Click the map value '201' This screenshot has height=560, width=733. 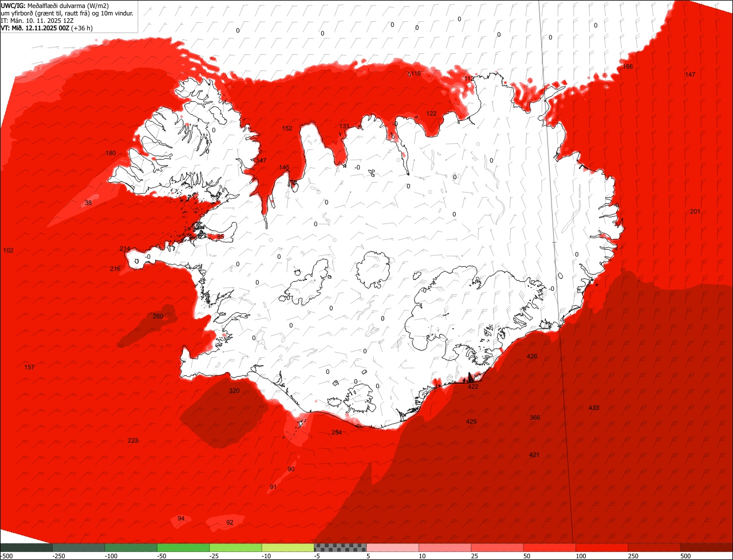pyautogui.click(x=695, y=211)
